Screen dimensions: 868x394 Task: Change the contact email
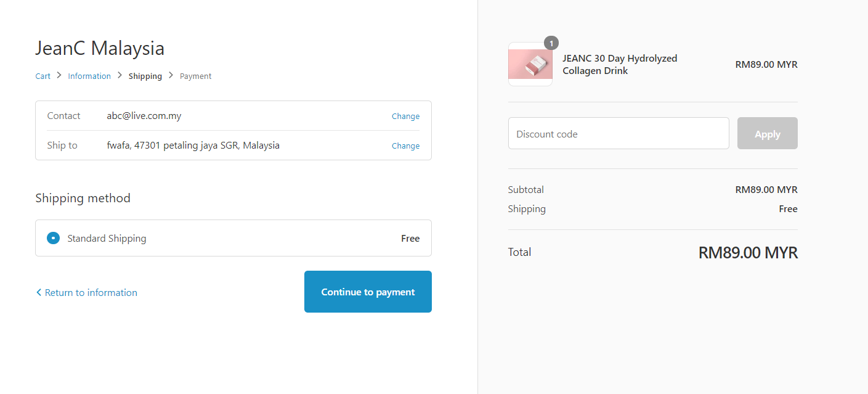point(405,117)
